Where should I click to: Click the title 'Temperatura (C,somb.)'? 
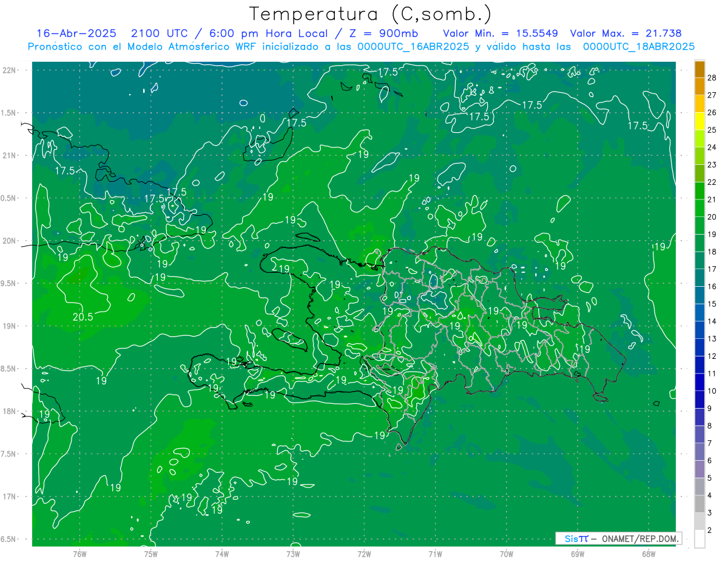point(370,14)
